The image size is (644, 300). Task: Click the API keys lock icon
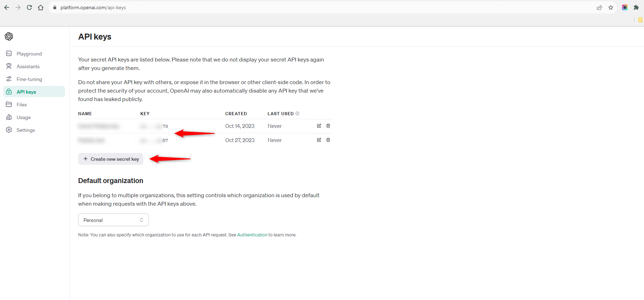click(x=9, y=92)
